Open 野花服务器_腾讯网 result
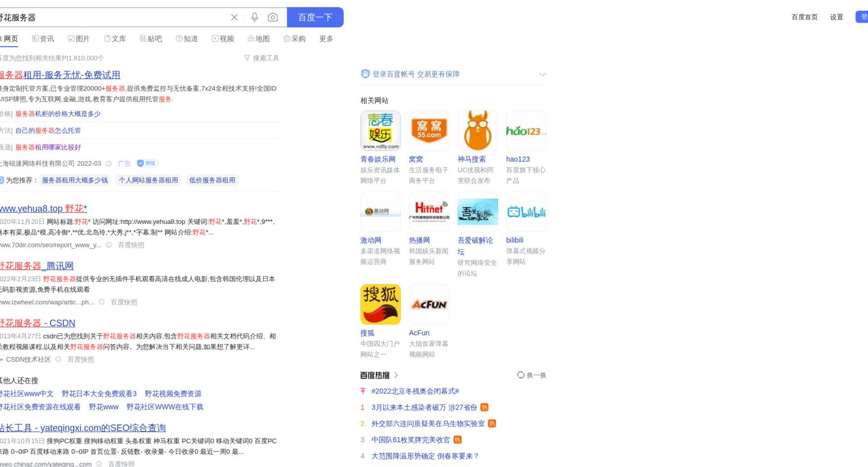 [x=37, y=266]
